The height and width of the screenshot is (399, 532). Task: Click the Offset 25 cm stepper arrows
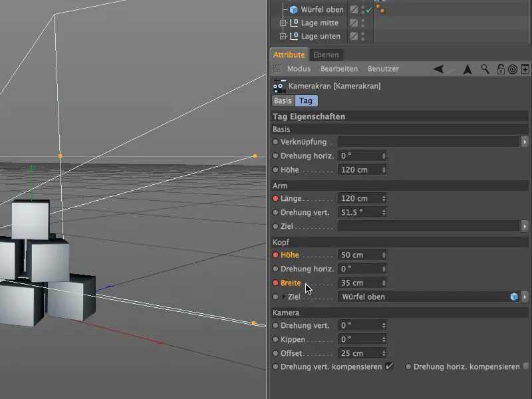[x=384, y=353]
